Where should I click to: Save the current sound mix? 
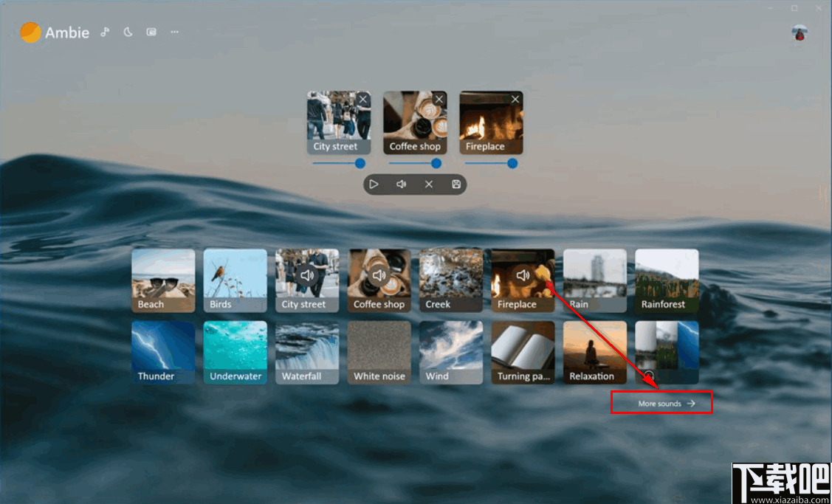pos(455,184)
